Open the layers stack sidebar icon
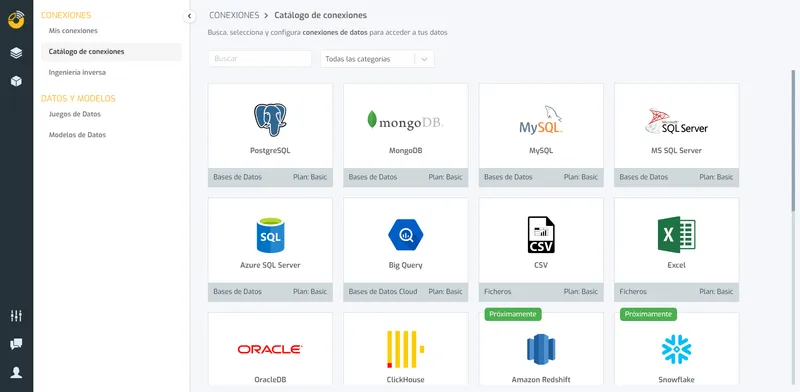Image resolution: width=800 pixels, height=392 pixels. 16,53
